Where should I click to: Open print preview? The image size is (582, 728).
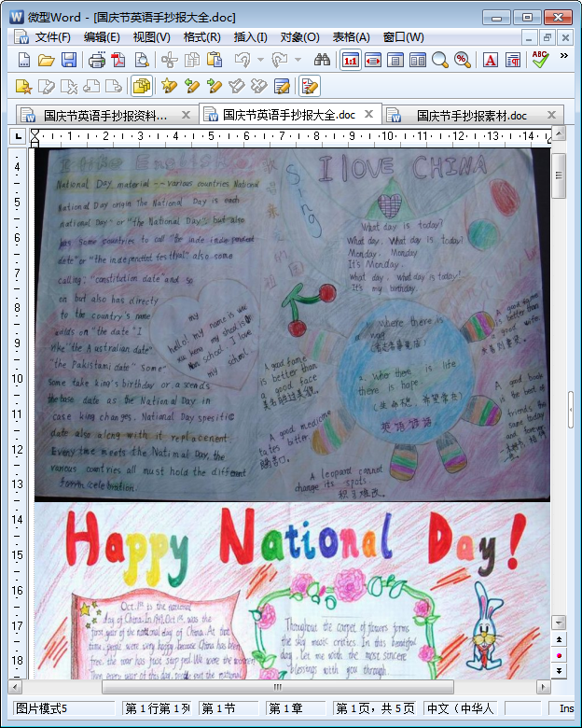click(142, 60)
